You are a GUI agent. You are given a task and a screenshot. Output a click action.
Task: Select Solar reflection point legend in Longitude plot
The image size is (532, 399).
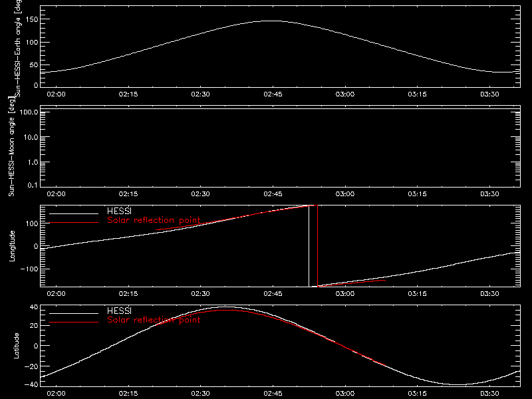(x=154, y=220)
